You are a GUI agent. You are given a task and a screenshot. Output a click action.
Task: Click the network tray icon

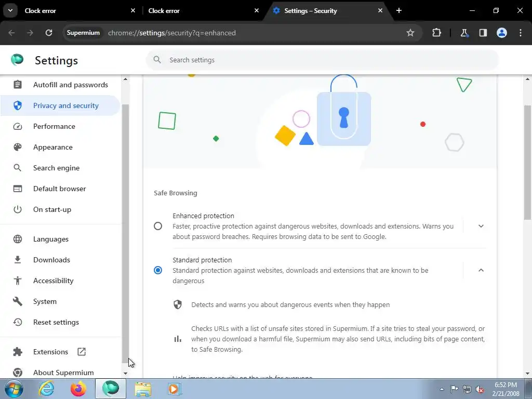(x=467, y=389)
